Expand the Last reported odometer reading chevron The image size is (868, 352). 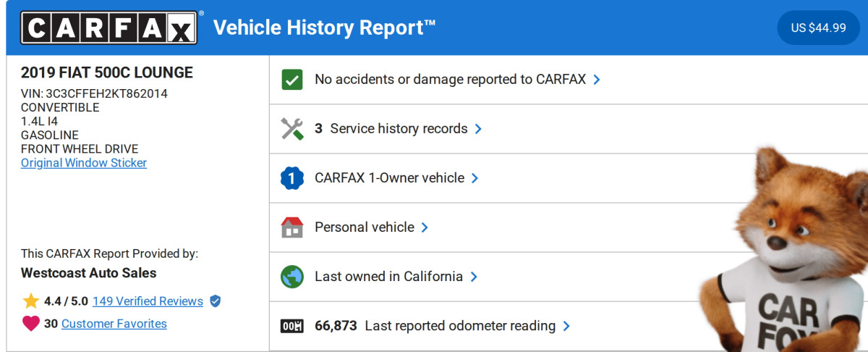point(566,326)
